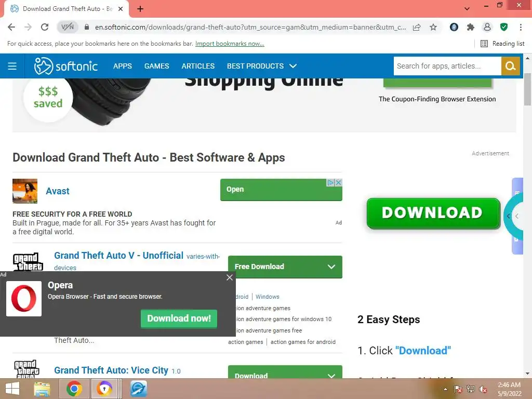This screenshot has width=532, height=399.
Task: Click the page vertical scrollbar thumb
Action: click(527, 89)
